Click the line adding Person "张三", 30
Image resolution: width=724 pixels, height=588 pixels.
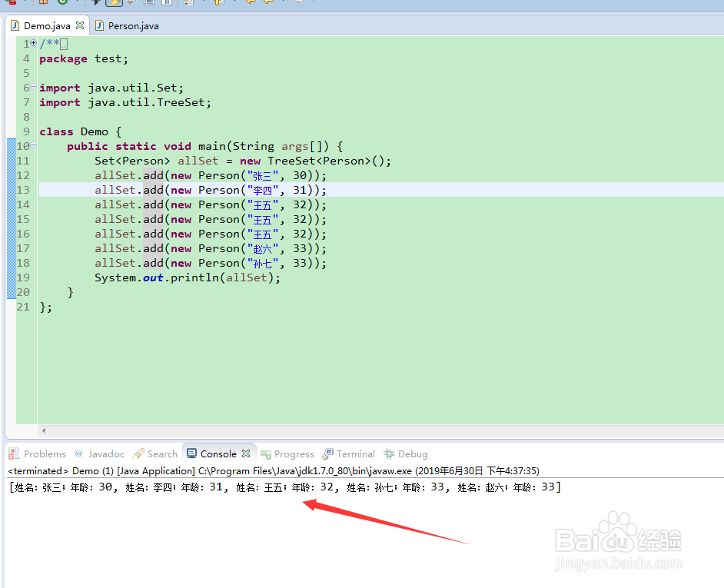pos(211,175)
